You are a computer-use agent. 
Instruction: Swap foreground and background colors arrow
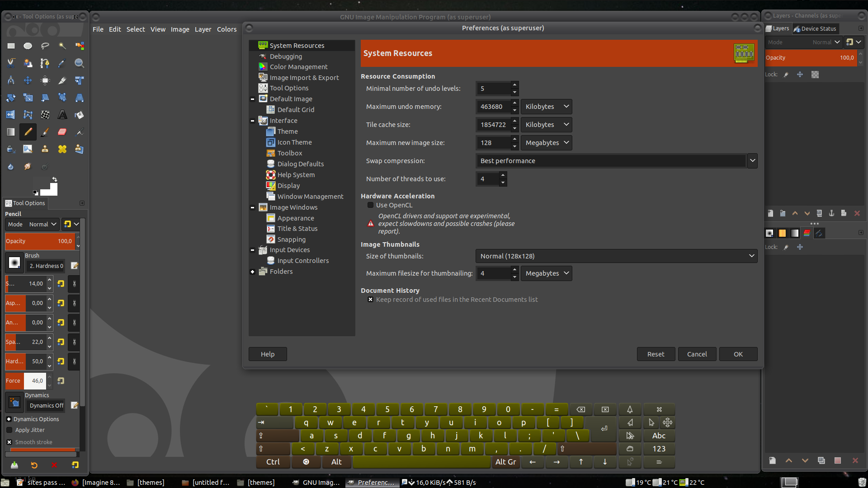[x=55, y=179]
